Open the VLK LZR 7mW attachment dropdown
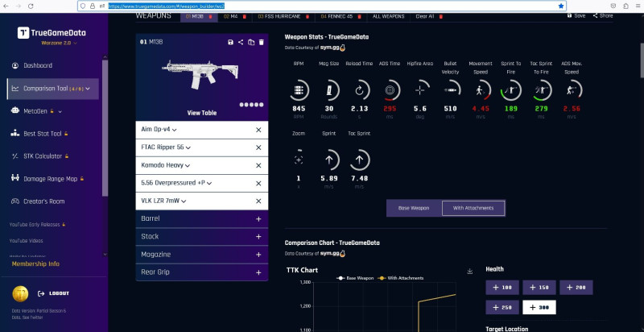The width and height of the screenshot is (644, 332). coord(163,201)
